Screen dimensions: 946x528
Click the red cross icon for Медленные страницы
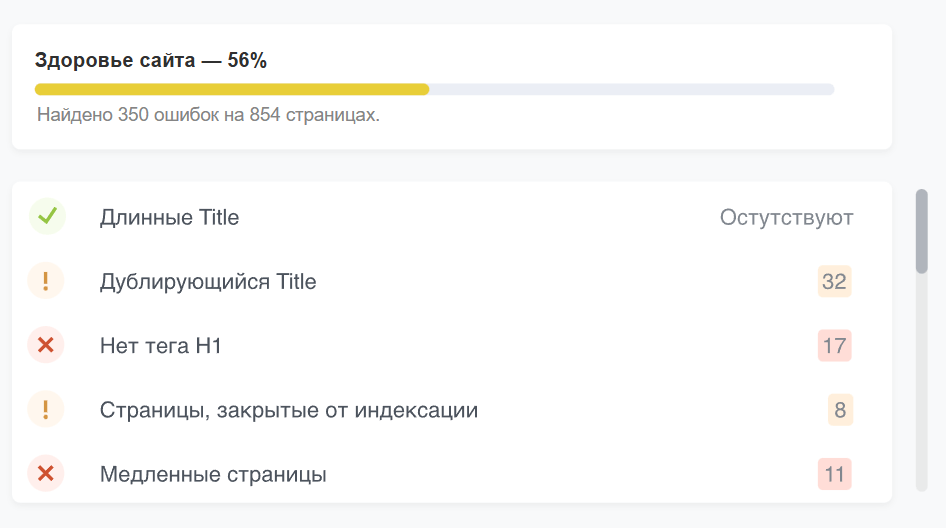[46, 474]
